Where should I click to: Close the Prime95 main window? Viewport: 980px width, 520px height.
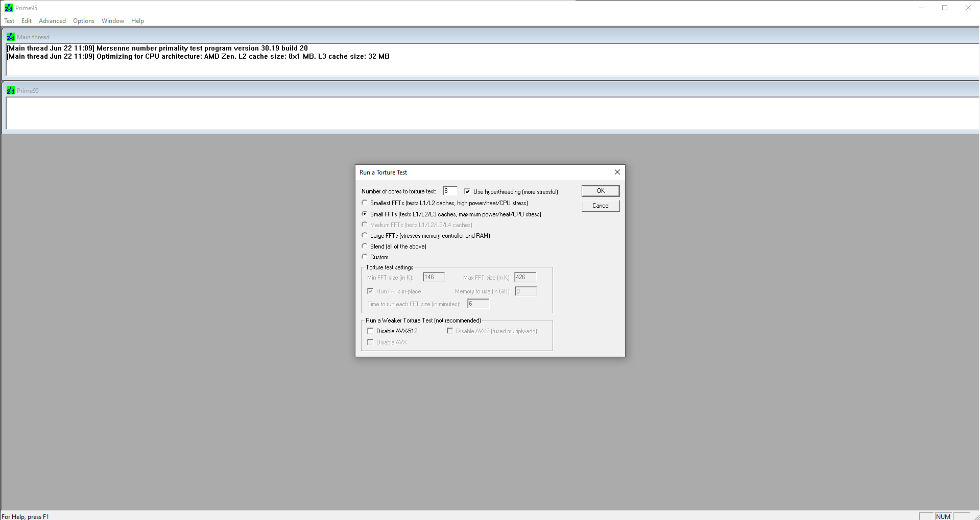click(968, 8)
